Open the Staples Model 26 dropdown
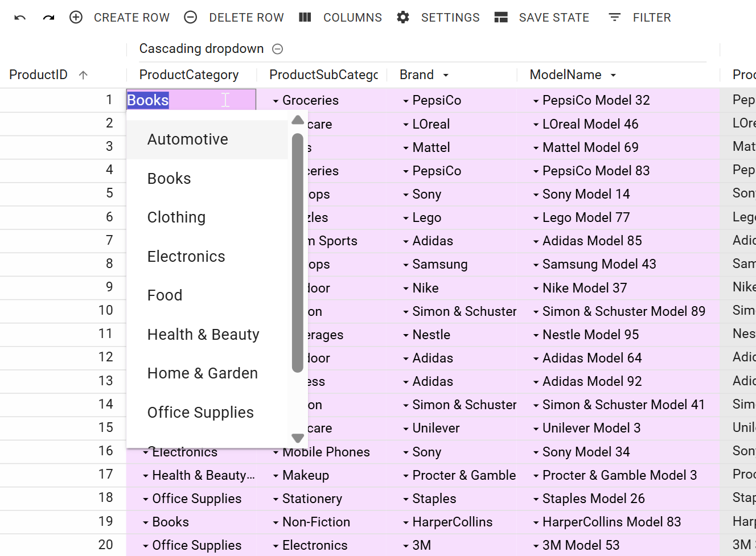Viewport: 756px width, 556px height. point(536,499)
